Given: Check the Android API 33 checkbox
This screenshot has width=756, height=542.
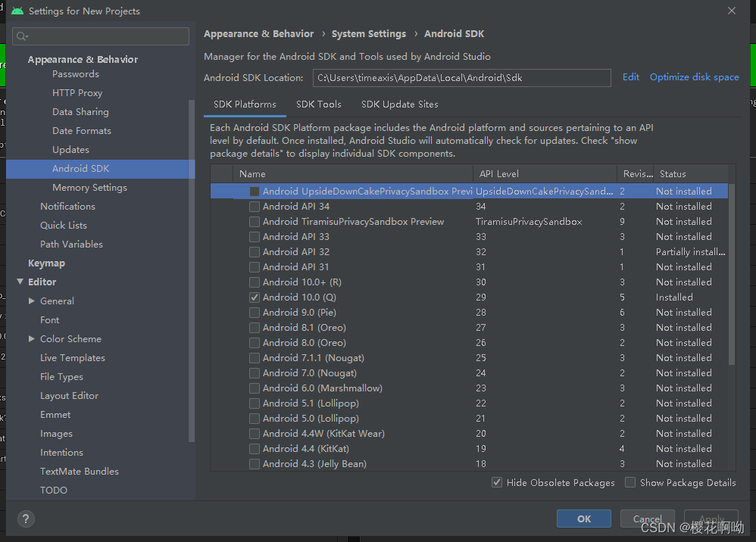Looking at the screenshot, I should pos(255,236).
